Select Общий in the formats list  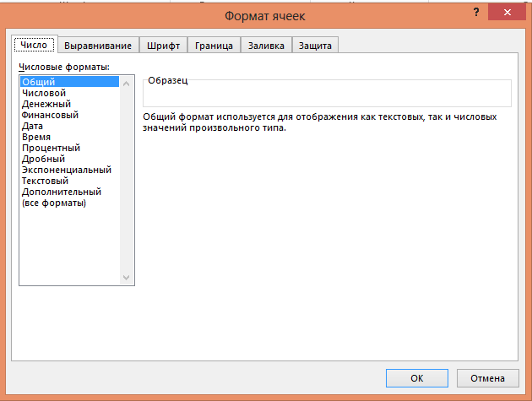tap(69, 82)
